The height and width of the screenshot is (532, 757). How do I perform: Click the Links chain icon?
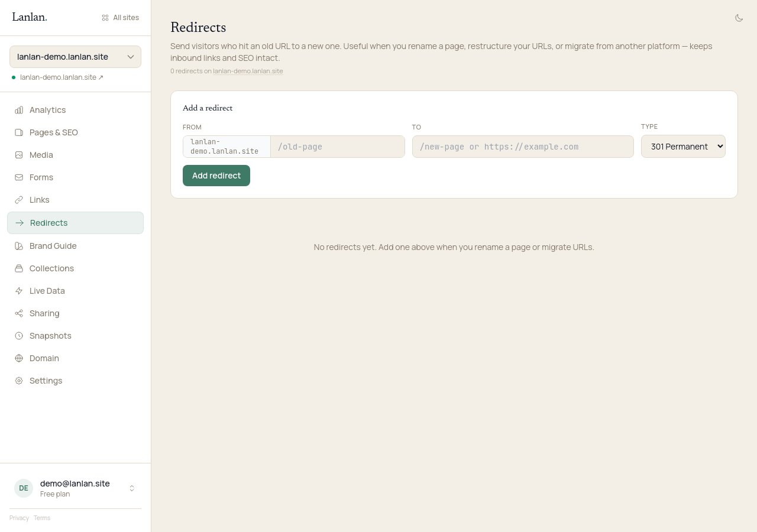click(x=19, y=200)
